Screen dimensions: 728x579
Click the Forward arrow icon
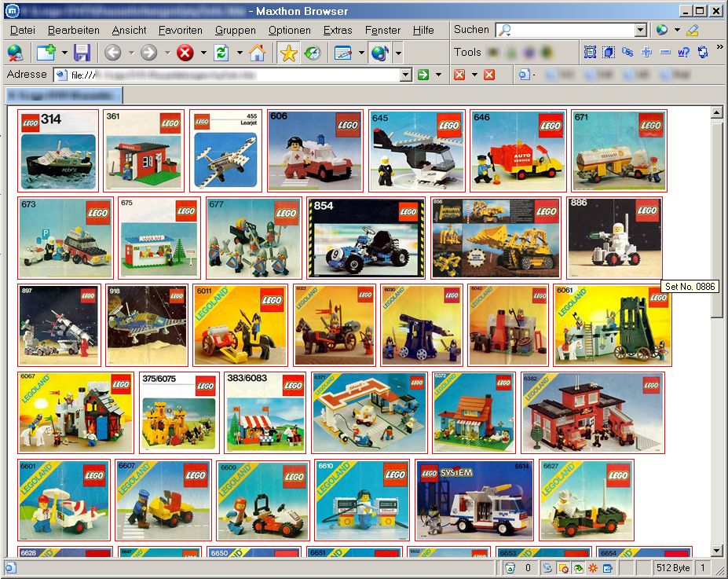149,53
